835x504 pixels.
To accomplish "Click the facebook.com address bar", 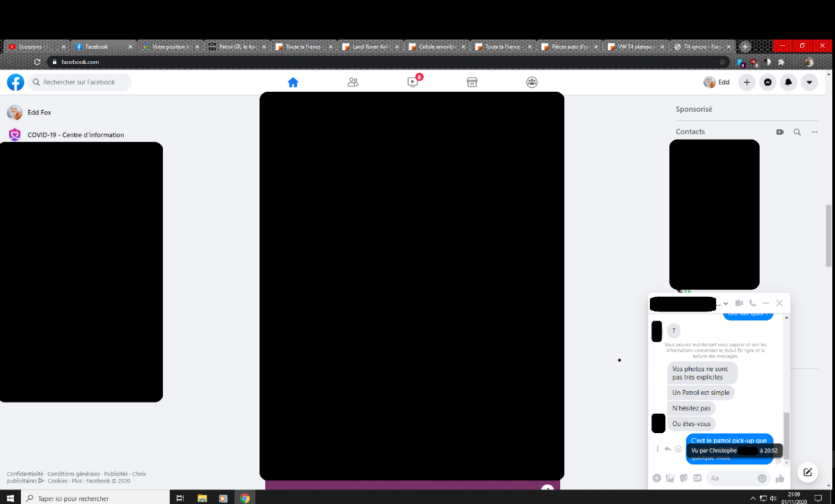I will pos(390,62).
